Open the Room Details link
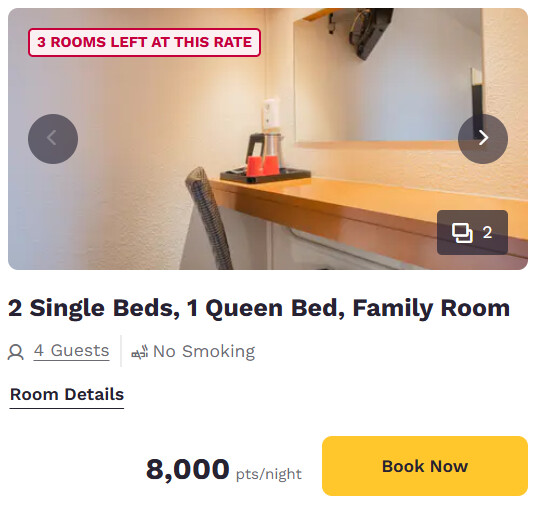 [x=67, y=395]
